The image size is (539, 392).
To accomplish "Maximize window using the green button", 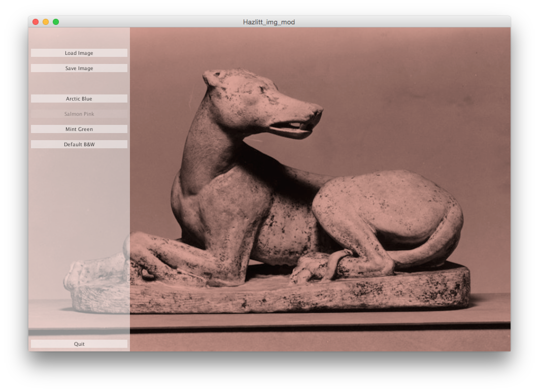I will click(56, 22).
